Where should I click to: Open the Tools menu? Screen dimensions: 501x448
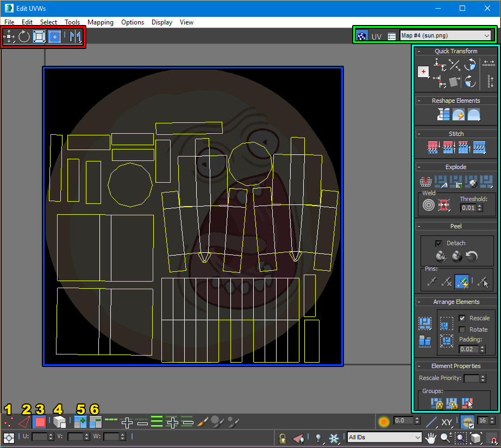pyautogui.click(x=72, y=22)
